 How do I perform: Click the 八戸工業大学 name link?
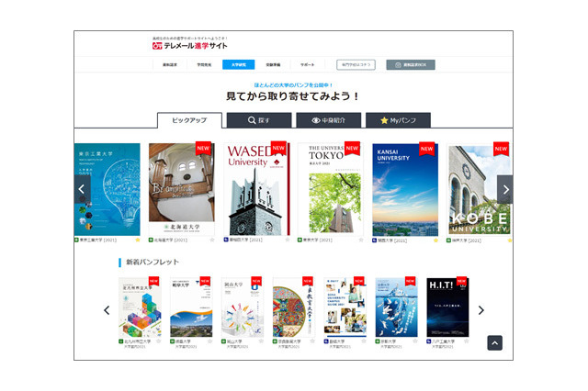point(443,341)
